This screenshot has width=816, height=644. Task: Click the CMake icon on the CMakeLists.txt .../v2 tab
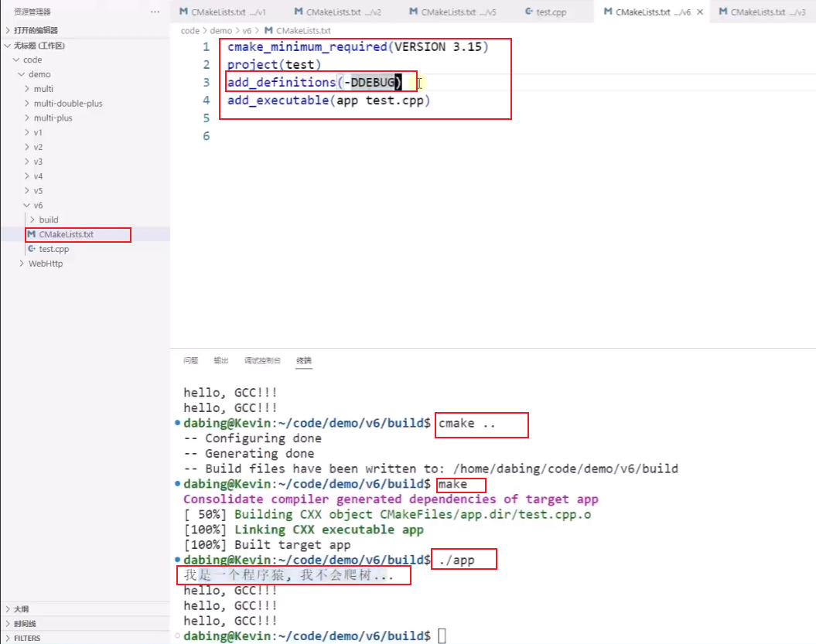pyautogui.click(x=299, y=12)
